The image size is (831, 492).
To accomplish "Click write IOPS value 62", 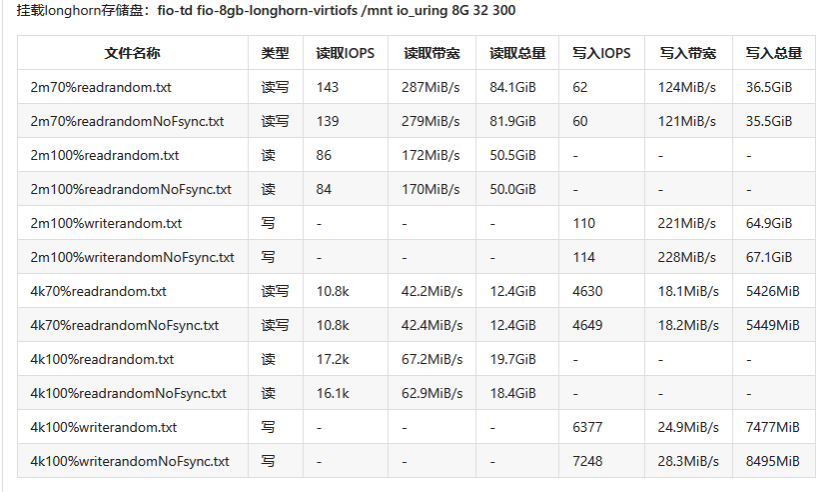I will click(580, 87).
